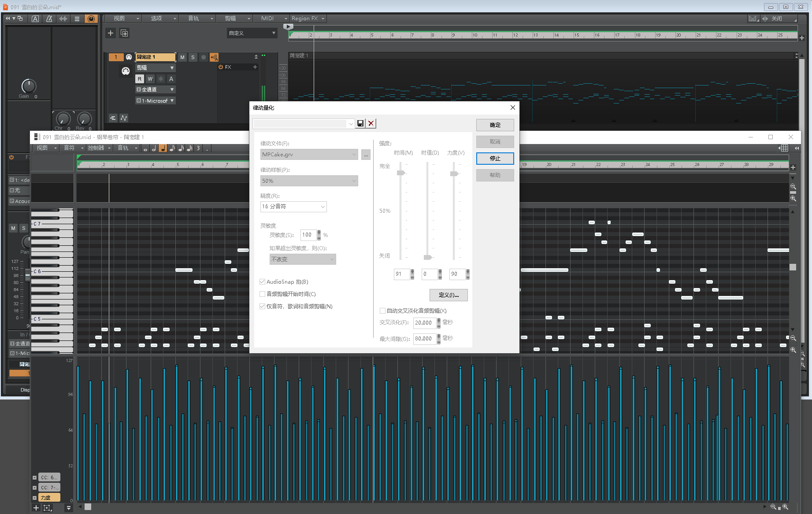Select the whole note duration in piano roll
This screenshot has width=812, height=514.
(145, 148)
